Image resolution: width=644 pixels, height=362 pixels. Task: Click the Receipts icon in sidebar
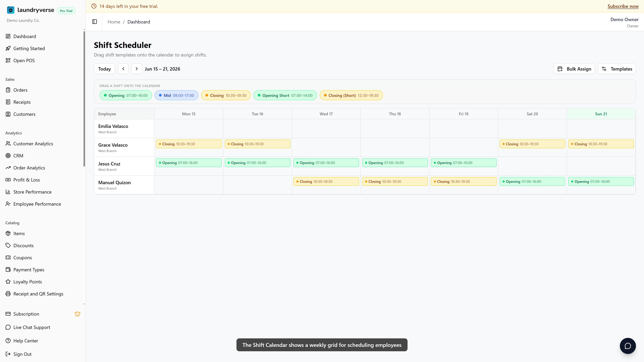[8, 102]
